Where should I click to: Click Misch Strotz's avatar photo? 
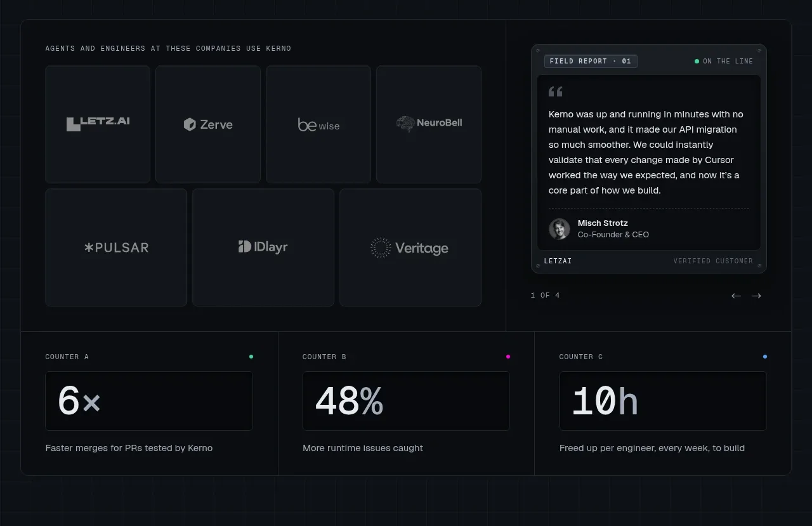pyautogui.click(x=560, y=229)
